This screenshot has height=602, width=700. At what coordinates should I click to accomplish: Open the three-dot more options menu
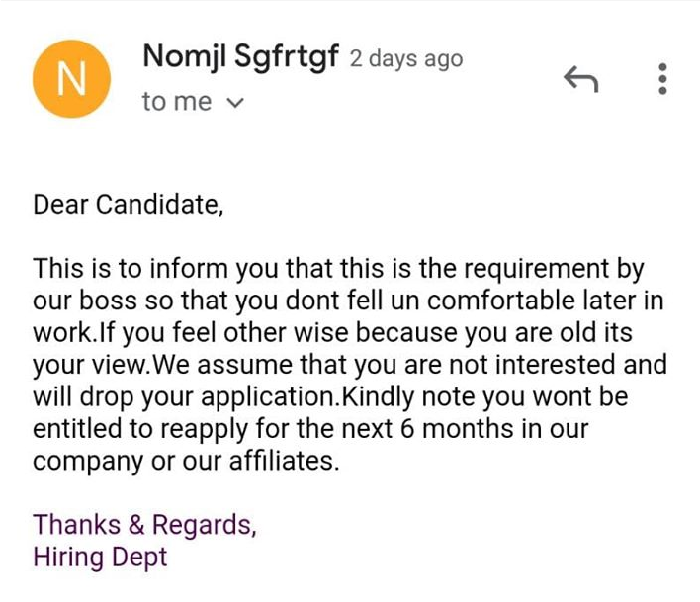pos(663,79)
